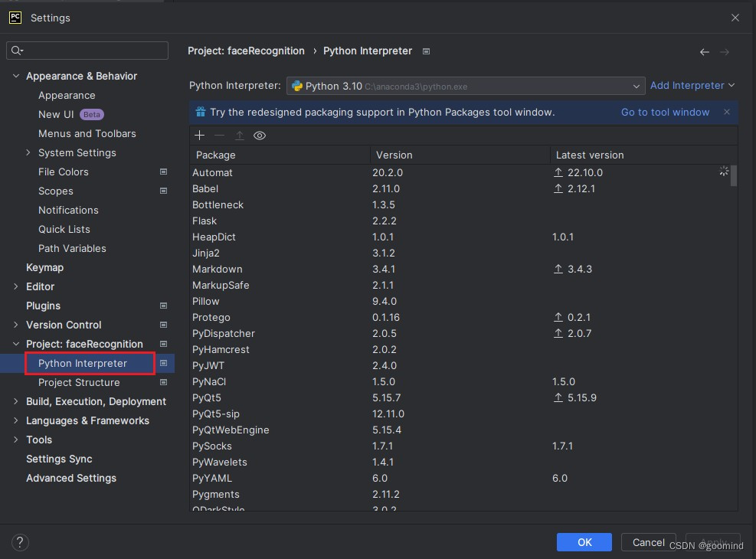This screenshot has width=756, height=559.
Task: Click project icon next to Version Control
Action: (x=163, y=325)
